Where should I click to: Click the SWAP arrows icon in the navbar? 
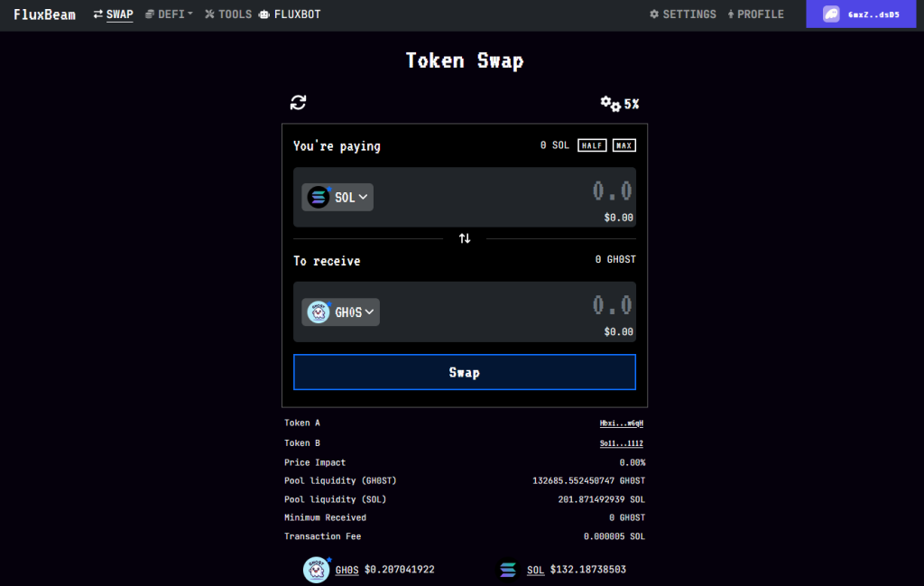tap(97, 14)
